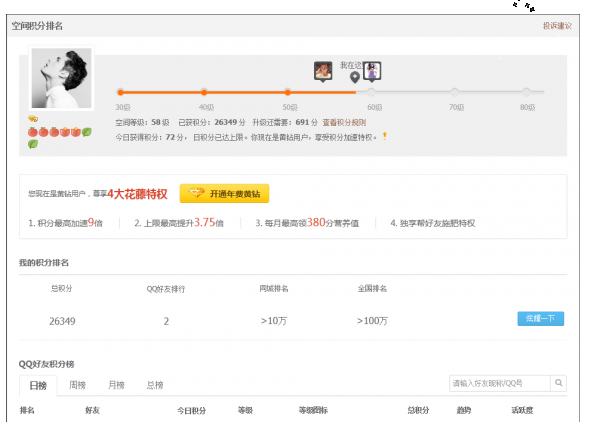
Task: Click the 今日积分 column header
Action: coord(191,411)
